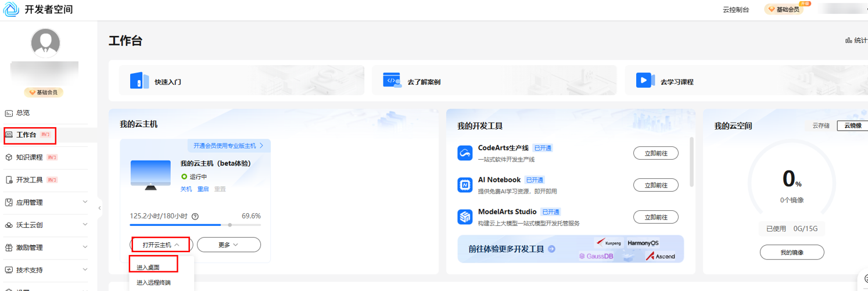
Task: Click the developer tools list scrollbar
Action: tap(691, 162)
